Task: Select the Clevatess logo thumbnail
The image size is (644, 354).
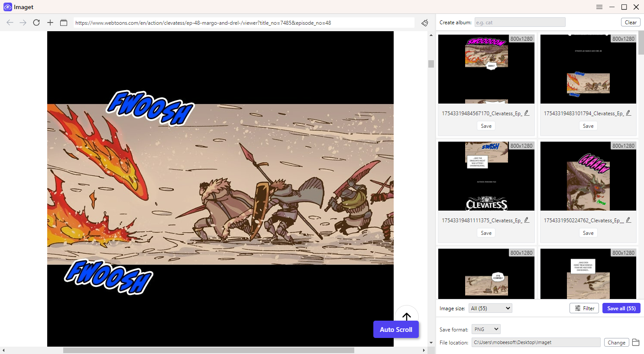Action: 486,176
